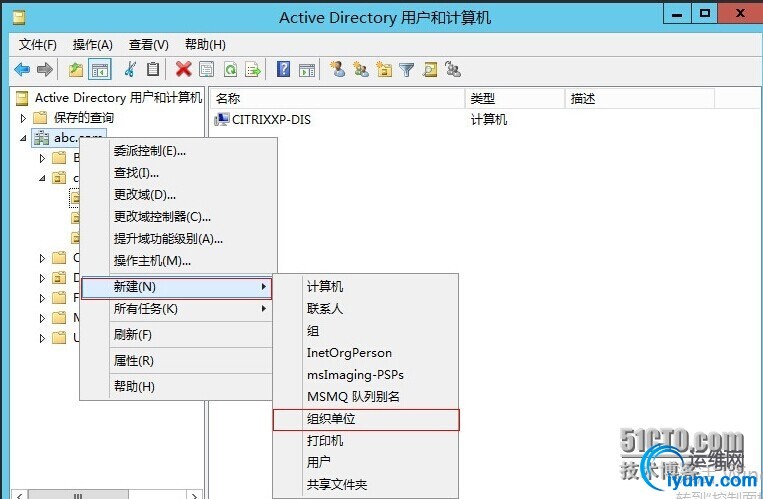Open the 新建(N) submenu entry

coord(176,287)
